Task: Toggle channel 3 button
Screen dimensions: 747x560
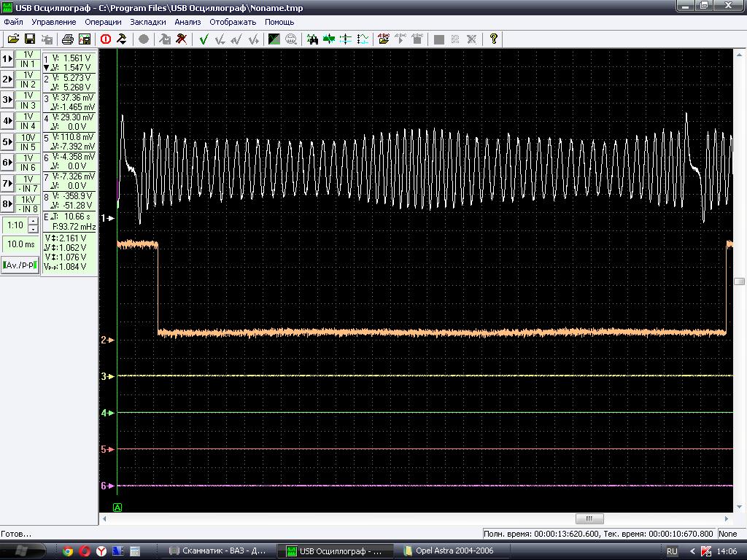Action: [x=7, y=100]
